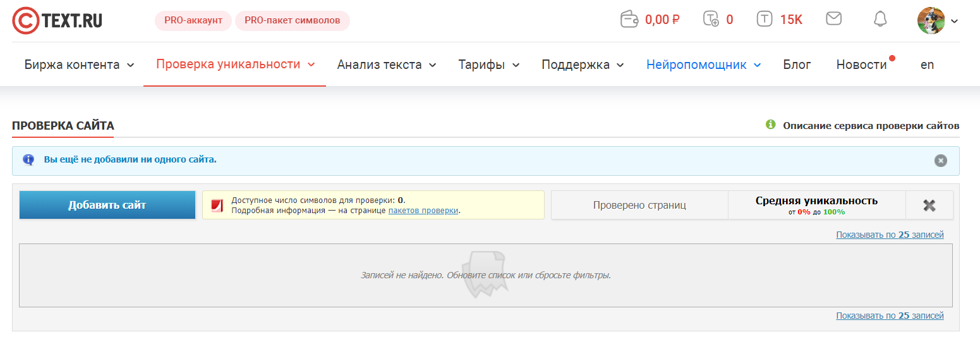The image size is (980, 351).
Task: Open the Анализ текста menu
Action: tap(387, 65)
